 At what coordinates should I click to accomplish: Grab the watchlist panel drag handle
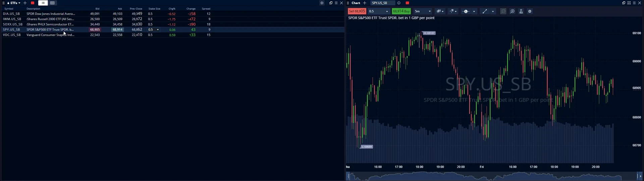(x=3, y=3)
